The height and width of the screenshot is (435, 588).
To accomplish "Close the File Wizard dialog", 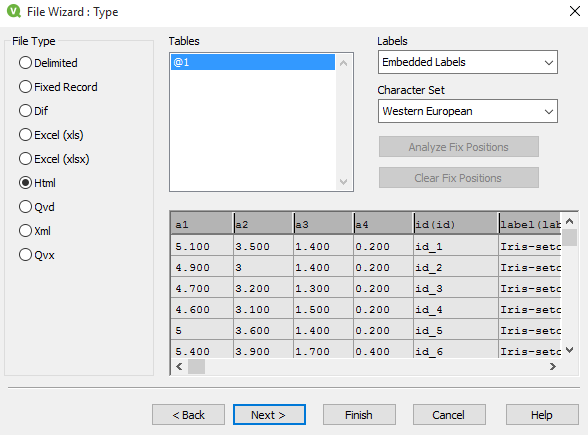I will coord(574,11).
